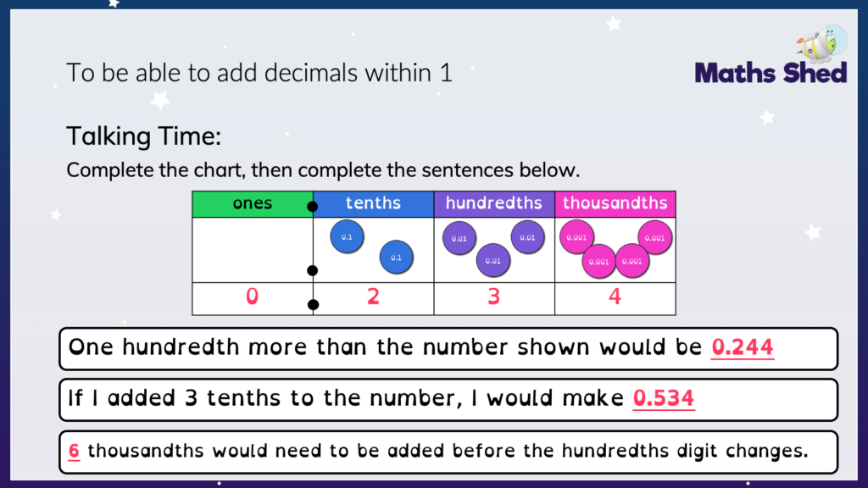Image resolution: width=868 pixels, height=488 pixels.
Task: Select the lower blue 0.1 counter
Action: point(397,258)
